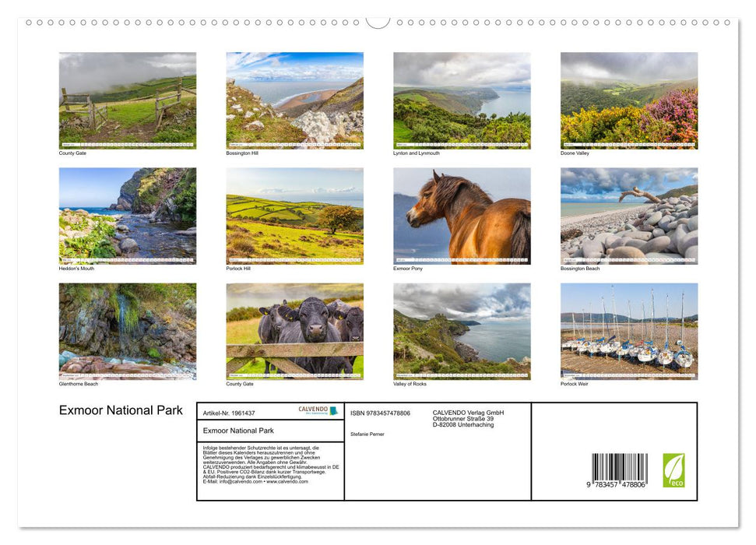Click the Lynton and Lynmouth caption

click(x=415, y=153)
